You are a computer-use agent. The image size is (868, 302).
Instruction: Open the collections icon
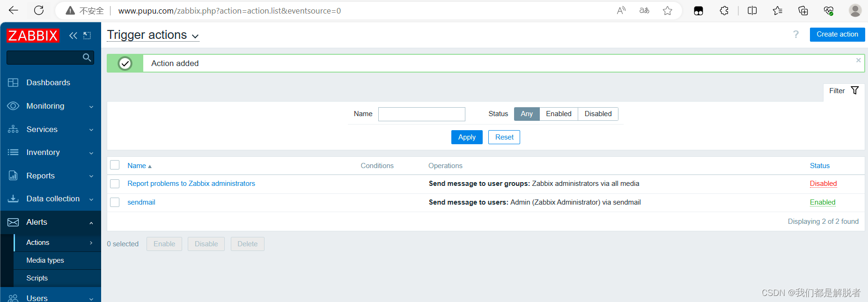point(803,11)
